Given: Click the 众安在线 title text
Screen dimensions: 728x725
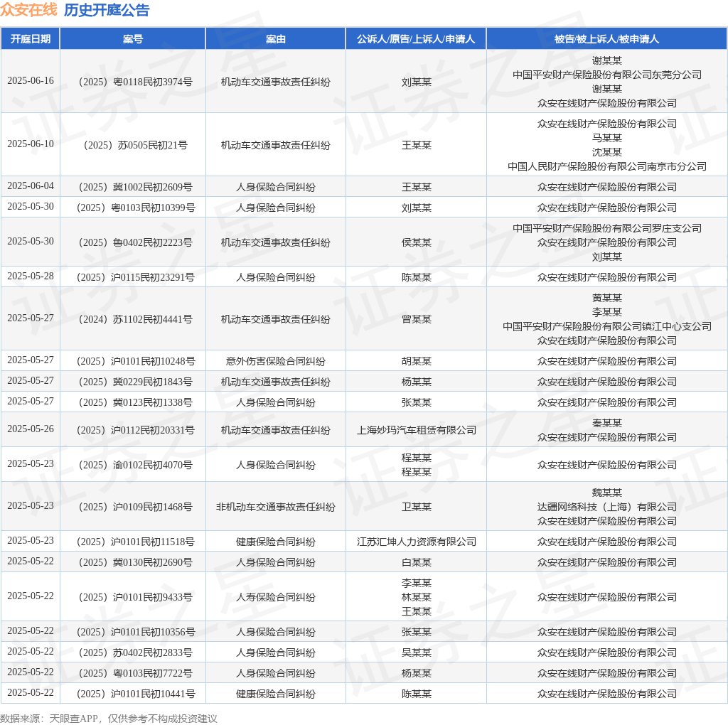Looking at the screenshot, I should [28, 10].
